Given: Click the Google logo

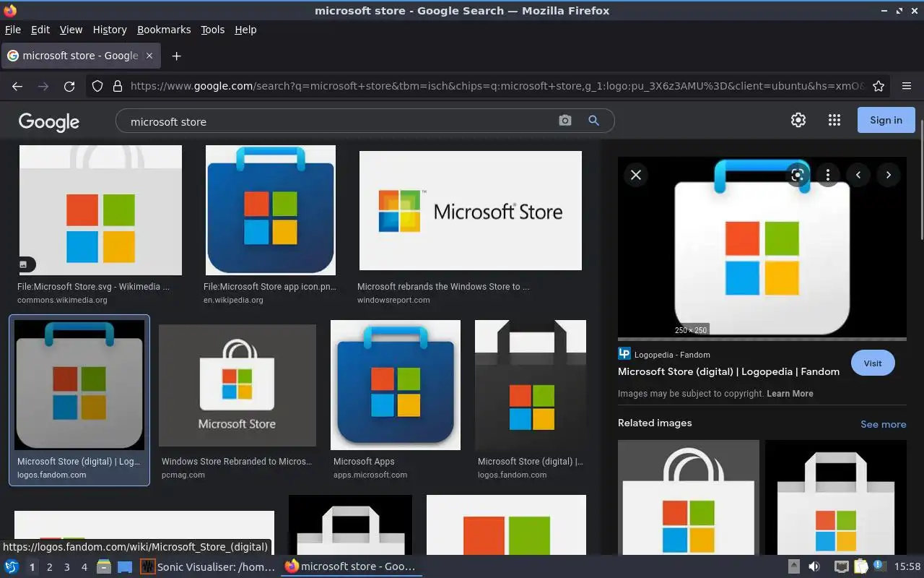Looking at the screenshot, I should click(x=49, y=121).
